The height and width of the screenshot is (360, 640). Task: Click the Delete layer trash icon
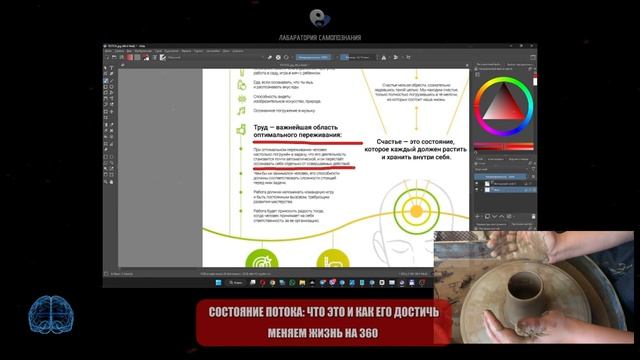click(533, 216)
